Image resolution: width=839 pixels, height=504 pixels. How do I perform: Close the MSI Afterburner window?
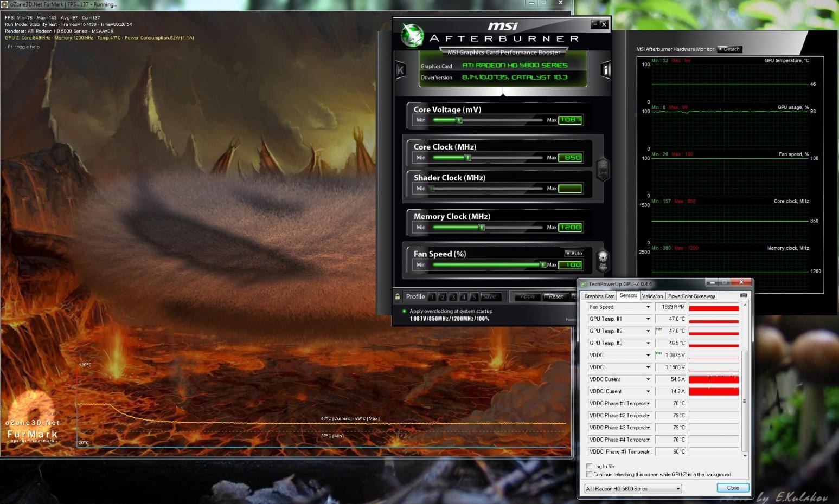tap(604, 24)
